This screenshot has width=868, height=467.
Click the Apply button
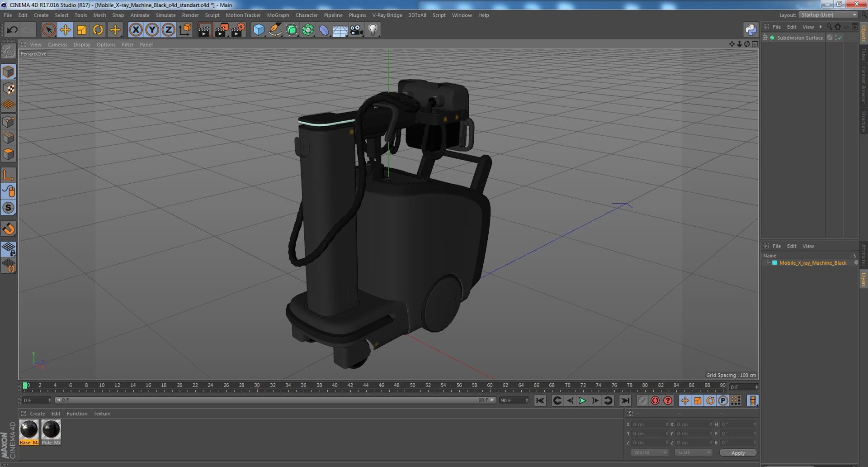738,453
